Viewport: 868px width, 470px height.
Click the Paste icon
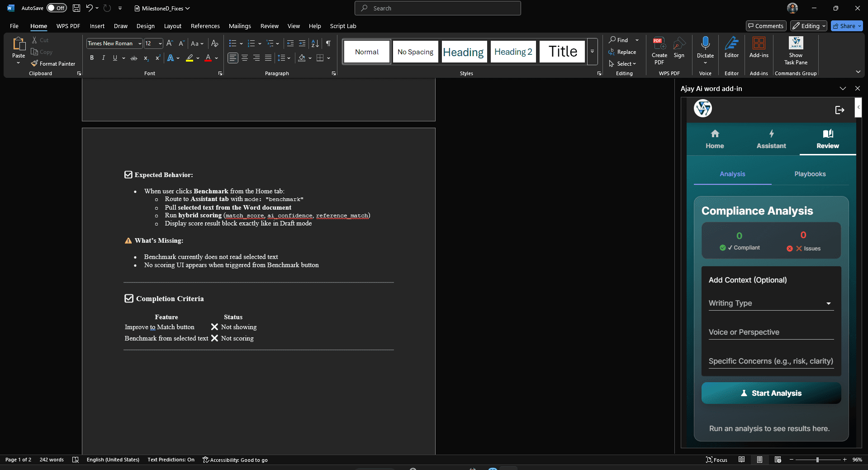tap(19, 43)
